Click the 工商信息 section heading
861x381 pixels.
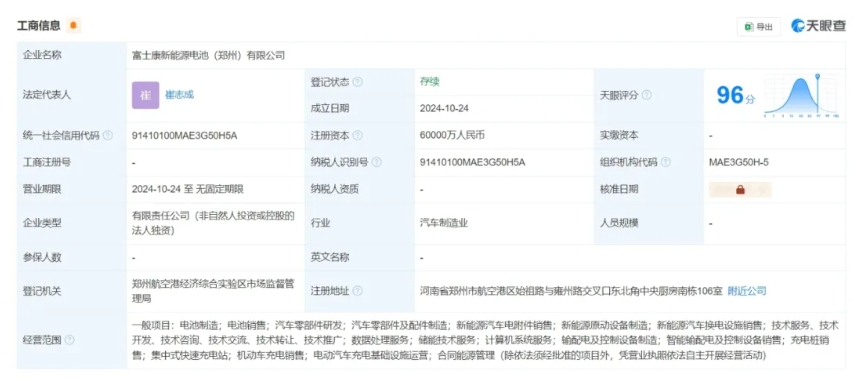[38, 25]
